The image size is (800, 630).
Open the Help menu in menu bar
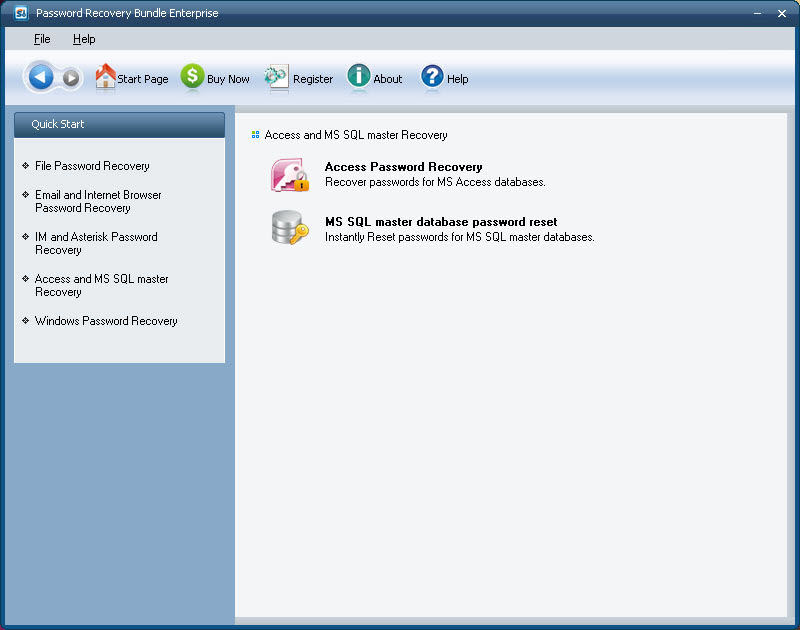tap(84, 39)
